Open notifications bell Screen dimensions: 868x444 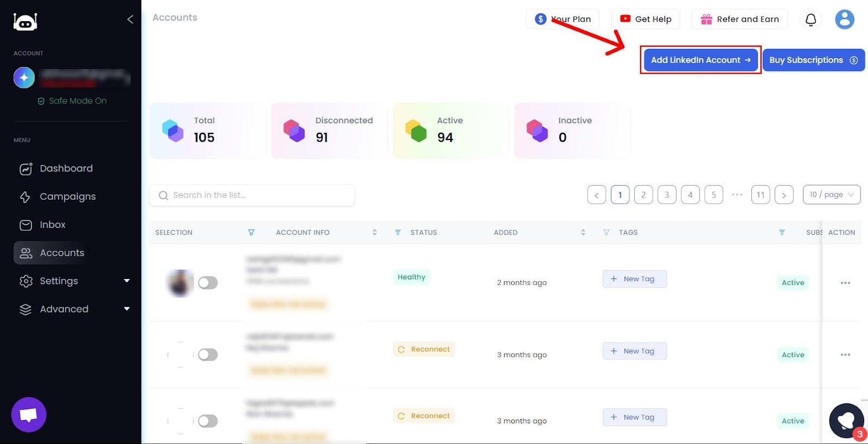(x=810, y=20)
